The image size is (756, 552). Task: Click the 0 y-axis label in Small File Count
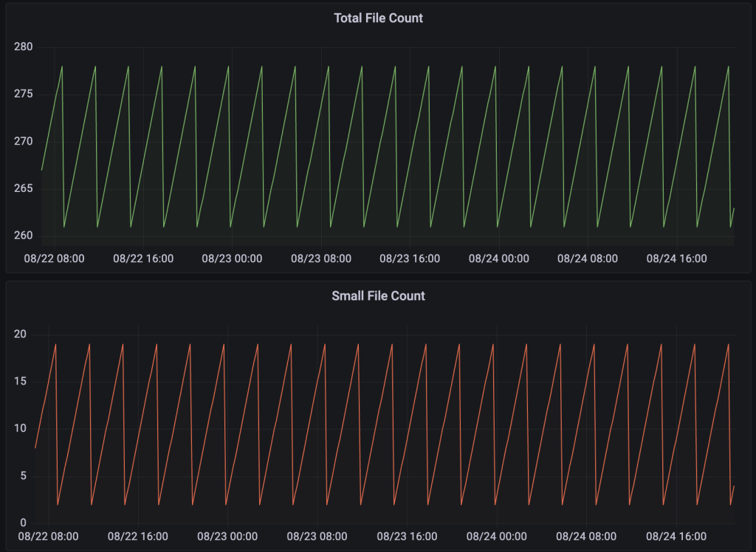(x=23, y=523)
